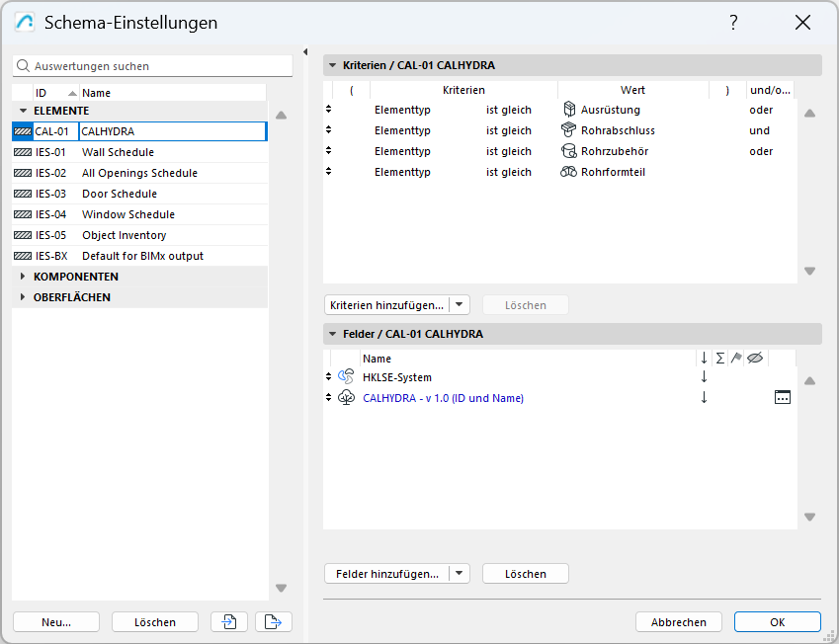Click the Auswertungen suchen search field
839x644 pixels.
pos(158,66)
